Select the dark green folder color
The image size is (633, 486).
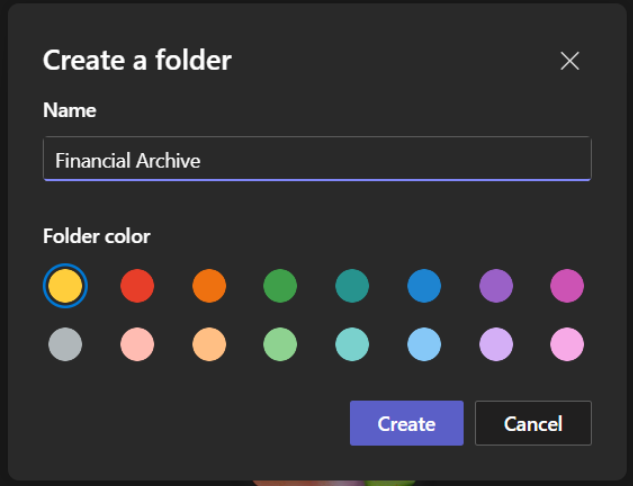(x=280, y=287)
